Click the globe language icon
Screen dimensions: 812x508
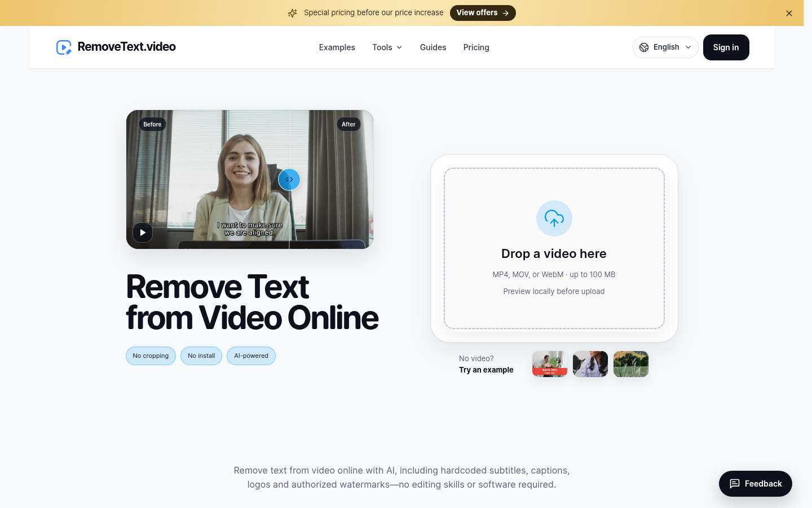pos(644,47)
